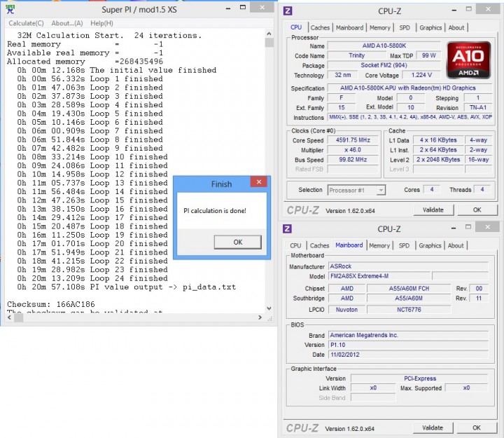Click scroll-up arrow of Super PI vertical scrollbar
The image size is (504, 438).
(269, 34)
